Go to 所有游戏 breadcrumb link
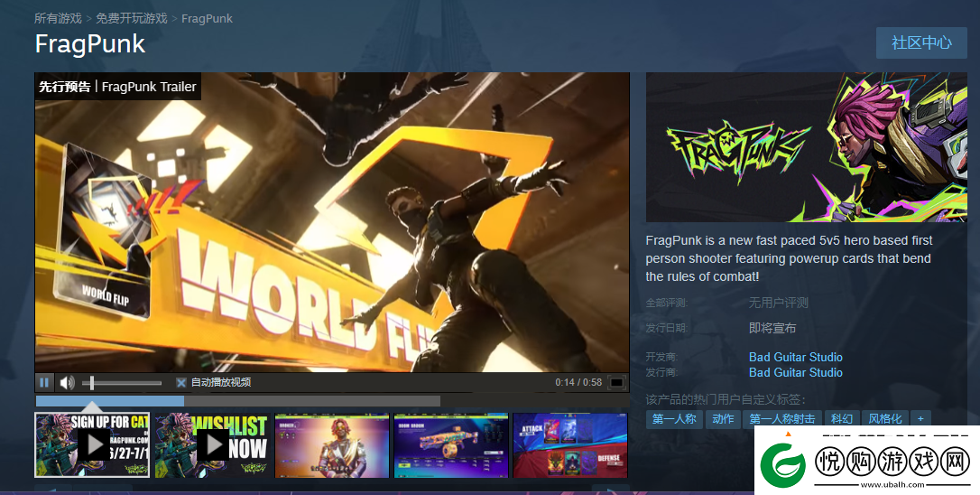Image resolution: width=980 pixels, height=495 pixels. tap(58, 18)
